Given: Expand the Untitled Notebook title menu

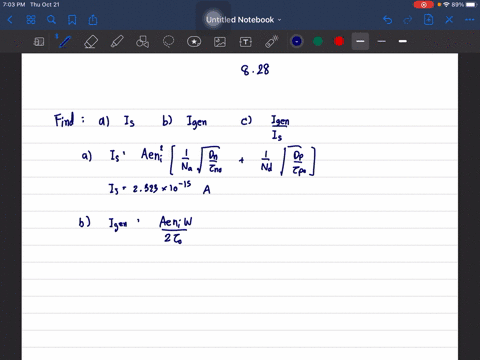Looking at the screenshot, I should pyautogui.click(x=243, y=20).
